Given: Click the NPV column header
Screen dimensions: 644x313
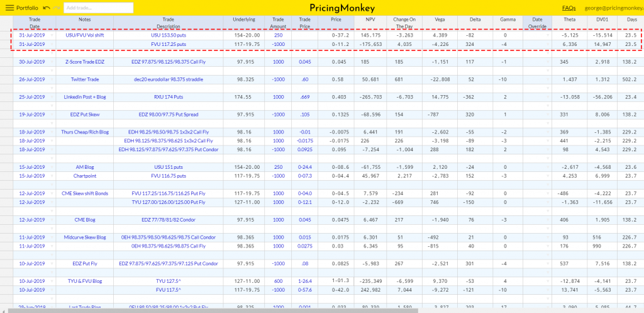Looking at the screenshot, I should point(370,23).
